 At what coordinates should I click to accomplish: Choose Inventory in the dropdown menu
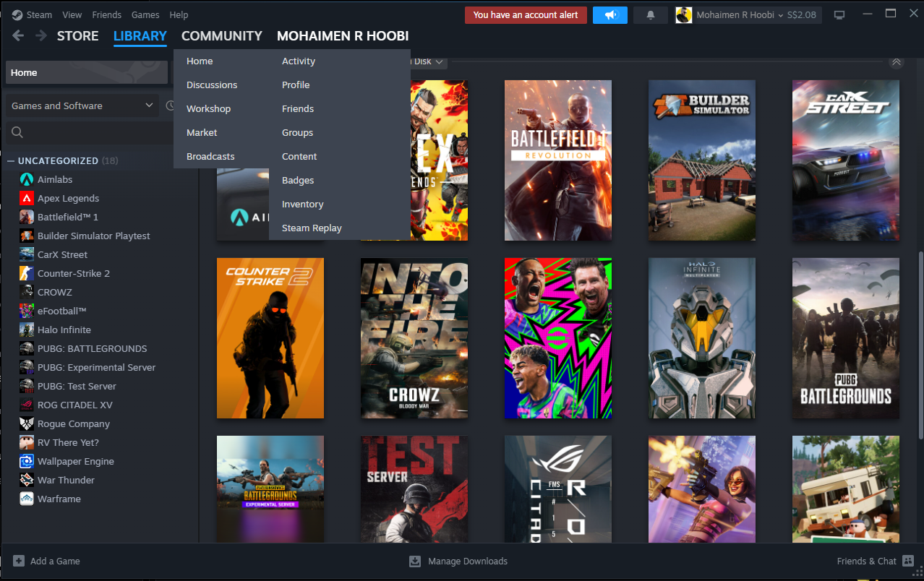click(x=302, y=204)
